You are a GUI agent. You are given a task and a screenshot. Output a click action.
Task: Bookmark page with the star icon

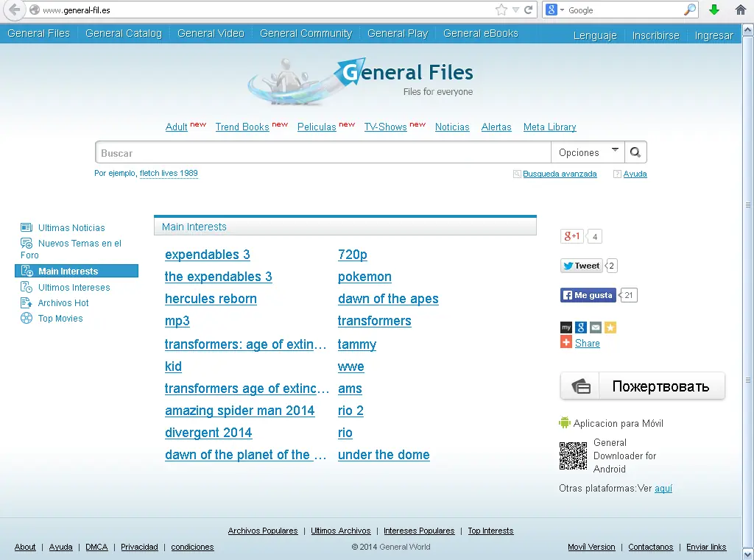pyautogui.click(x=501, y=10)
